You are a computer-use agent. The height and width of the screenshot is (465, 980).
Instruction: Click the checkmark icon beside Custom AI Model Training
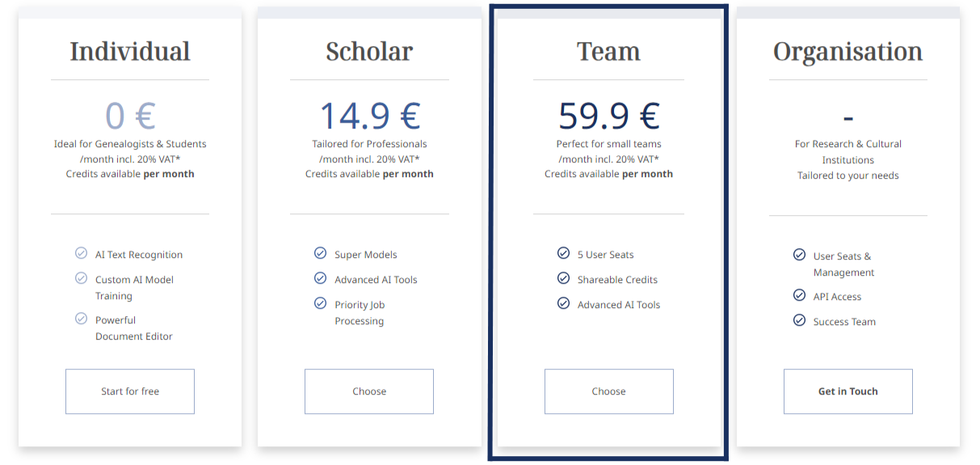click(81, 278)
